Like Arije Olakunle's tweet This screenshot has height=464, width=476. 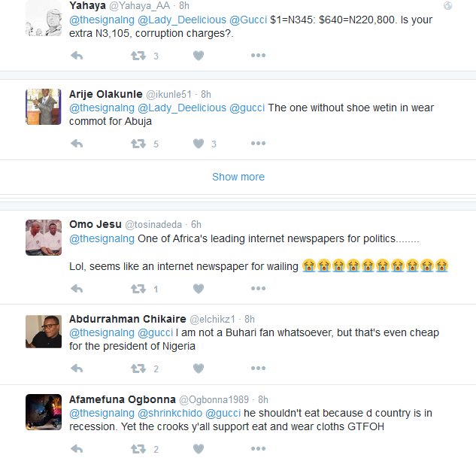point(199,144)
